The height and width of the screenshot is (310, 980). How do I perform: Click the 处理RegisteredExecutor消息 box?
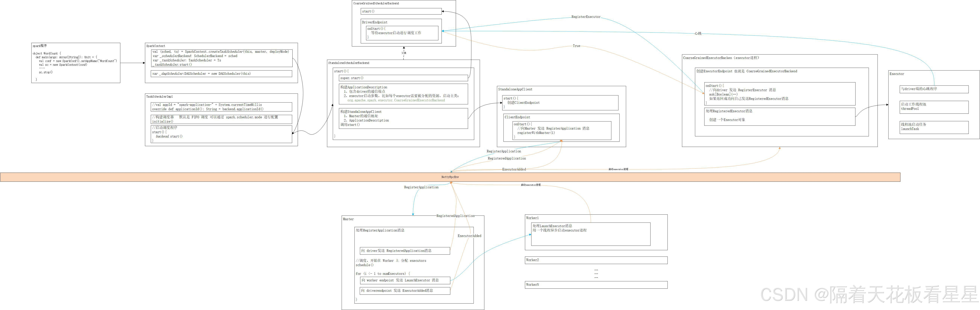780,117
